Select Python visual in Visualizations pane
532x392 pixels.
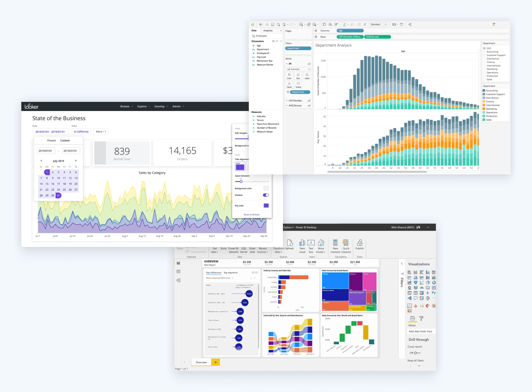pyautogui.click(x=434, y=293)
